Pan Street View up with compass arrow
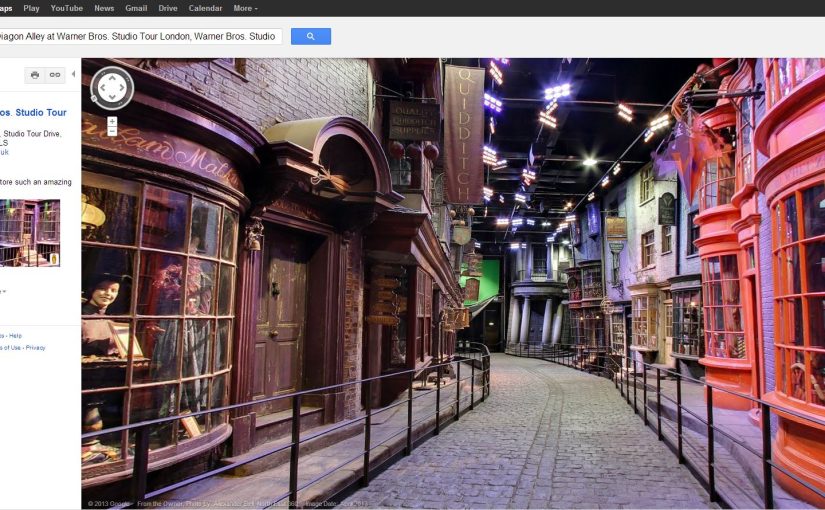 pyautogui.click(x=112, y=78)
